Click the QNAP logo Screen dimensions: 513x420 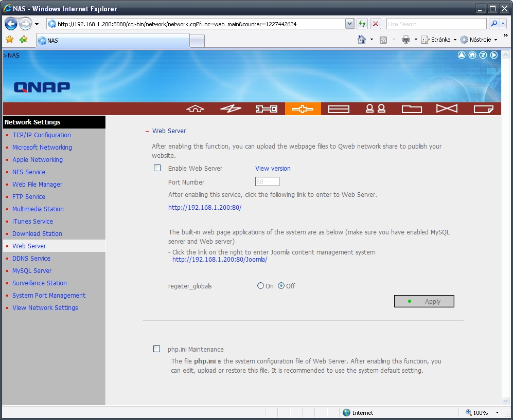tap(42, 87)
